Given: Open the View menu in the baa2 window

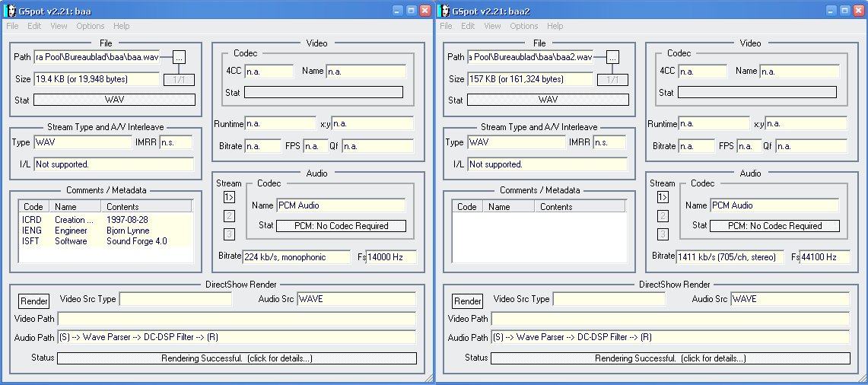Looking at the screenshot, I should [492, 26].
